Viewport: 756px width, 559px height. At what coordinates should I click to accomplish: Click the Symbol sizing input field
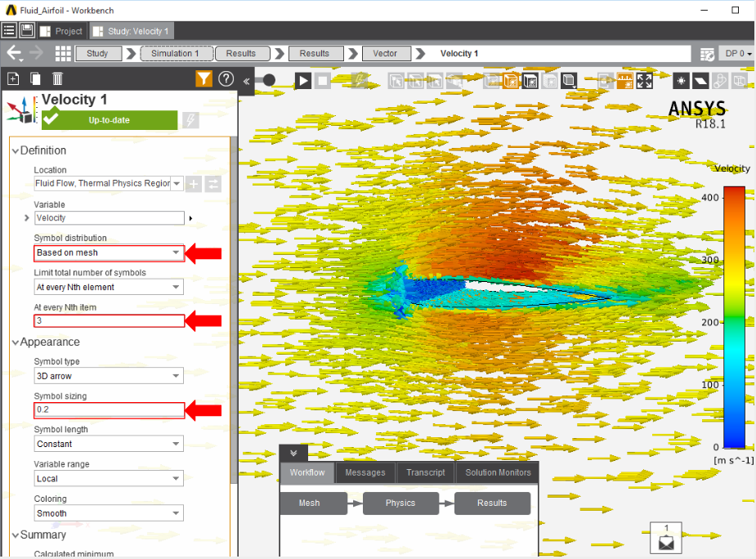point(109,410)
